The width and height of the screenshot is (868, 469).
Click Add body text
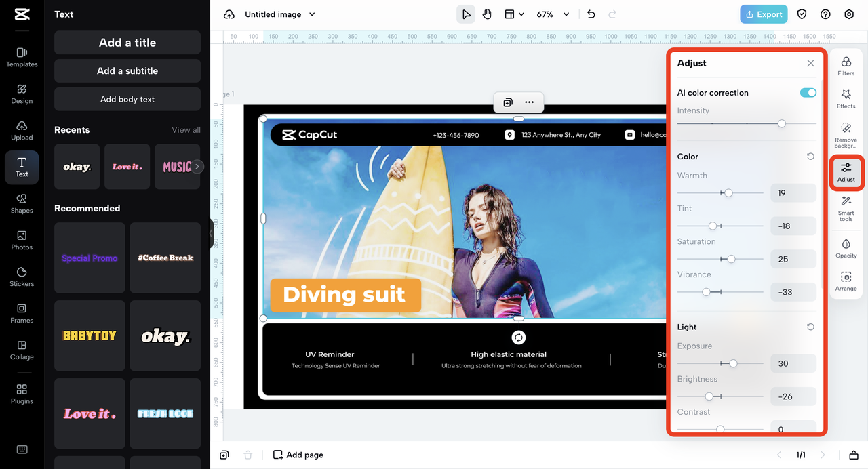click(x=127, y=99)
